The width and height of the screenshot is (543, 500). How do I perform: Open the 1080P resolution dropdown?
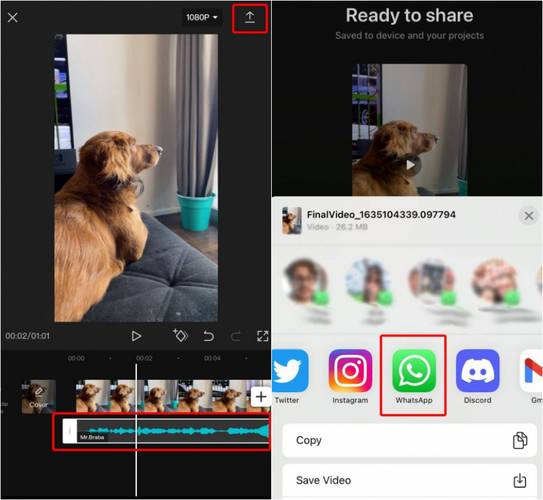[x=202, y=17]
